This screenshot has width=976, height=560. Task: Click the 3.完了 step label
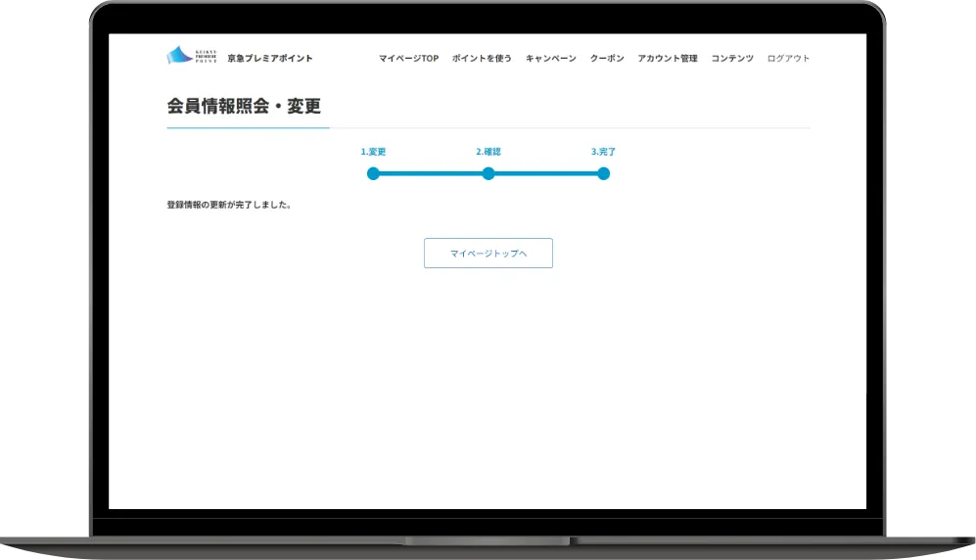pos(603,151)
